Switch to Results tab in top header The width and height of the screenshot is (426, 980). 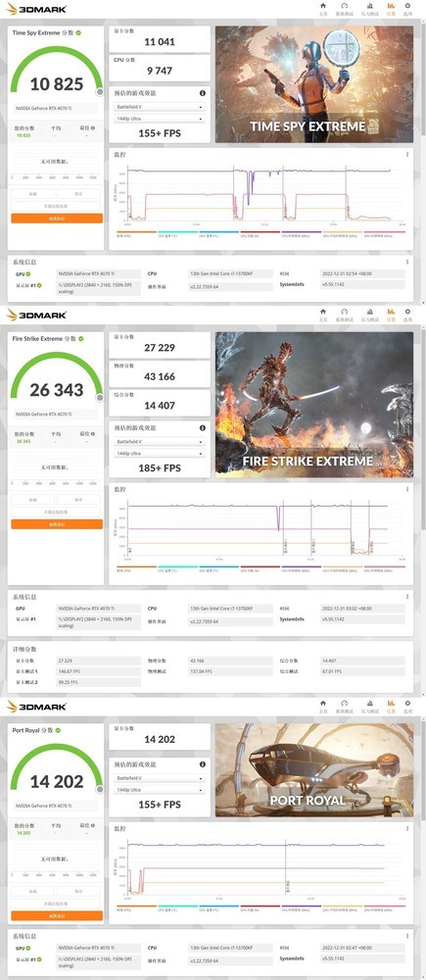[x=391, y=8]
